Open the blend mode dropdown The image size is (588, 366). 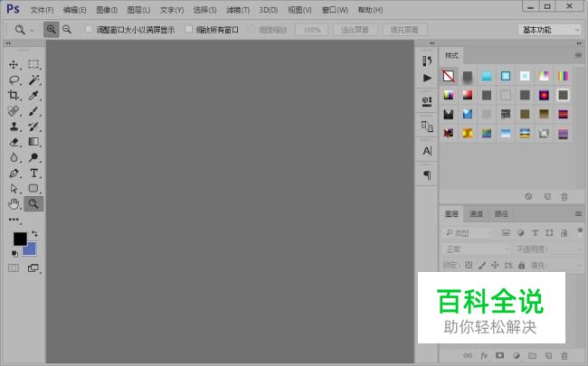(x=476, y=249)
